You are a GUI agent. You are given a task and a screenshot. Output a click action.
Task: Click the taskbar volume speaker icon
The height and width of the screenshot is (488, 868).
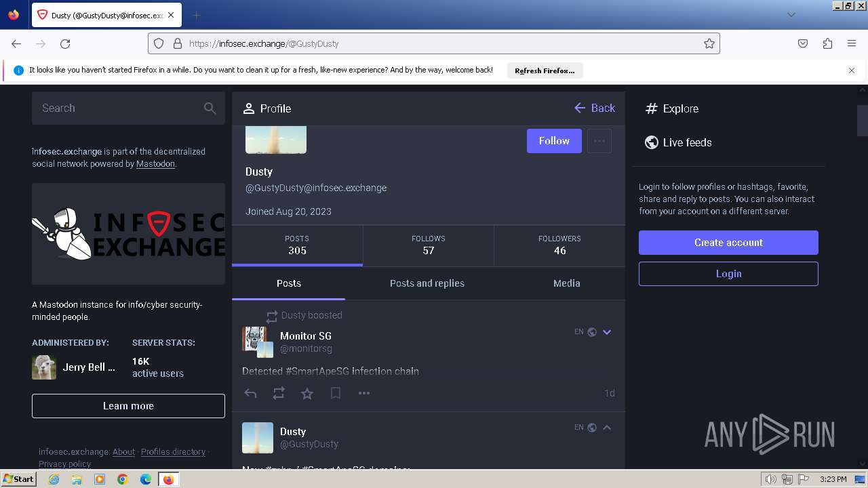(771, 479)
